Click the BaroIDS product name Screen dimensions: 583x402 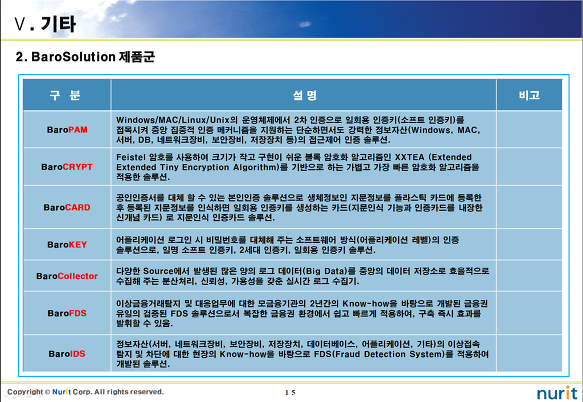pos(67,354)
